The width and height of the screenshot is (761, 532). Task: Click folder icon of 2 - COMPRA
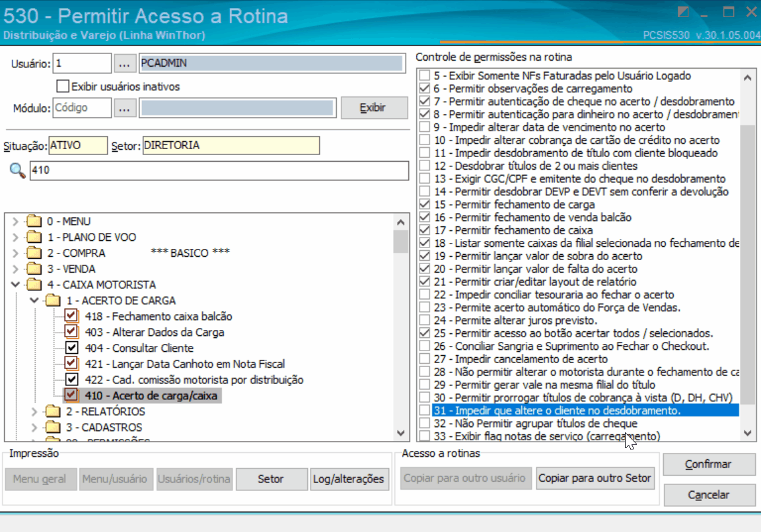(x=34, y=253)
